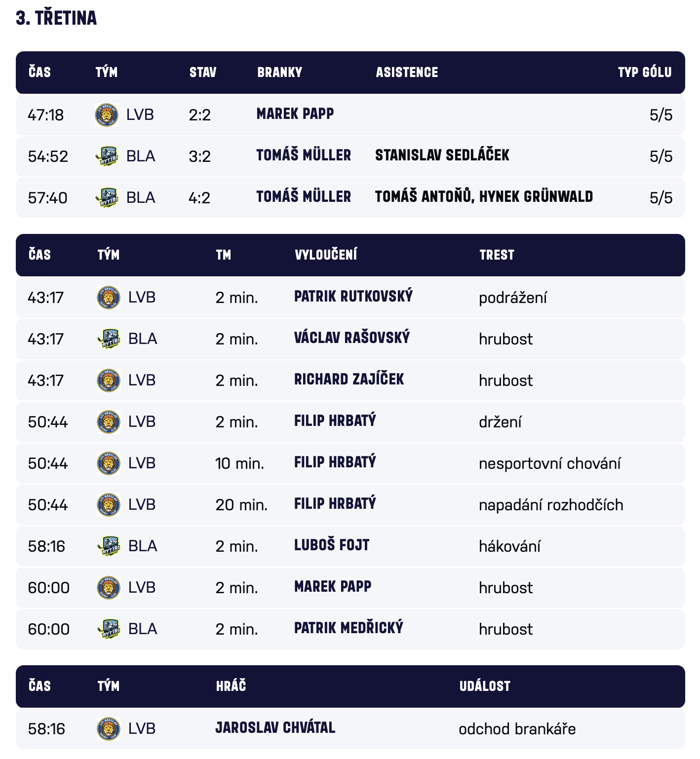Click LVB logo in Jaroslav Chvátal row
The width and height of the screenshot is (700, 759).
(x=109, y=729)
